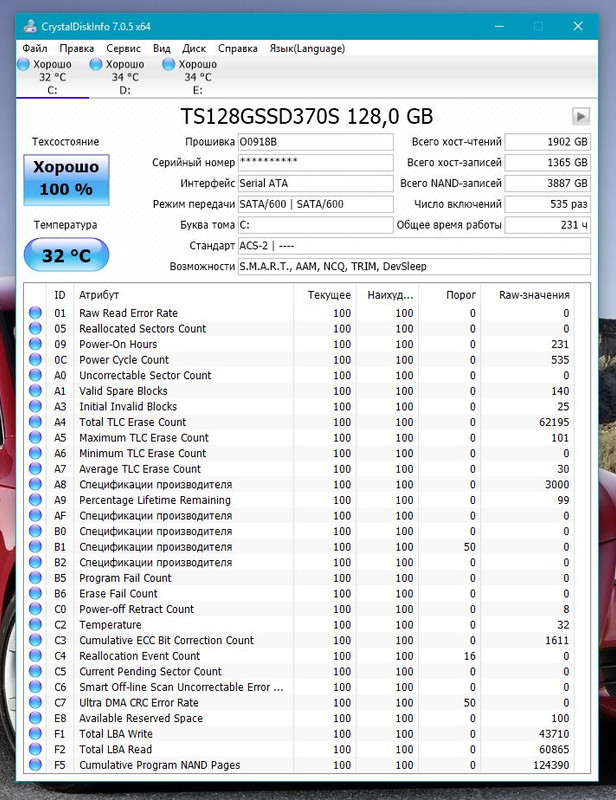Open the Справка menu

[238, 48]
